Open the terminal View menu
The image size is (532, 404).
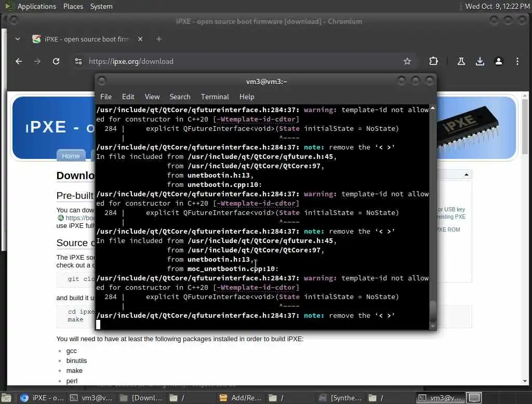click(152, 97)
